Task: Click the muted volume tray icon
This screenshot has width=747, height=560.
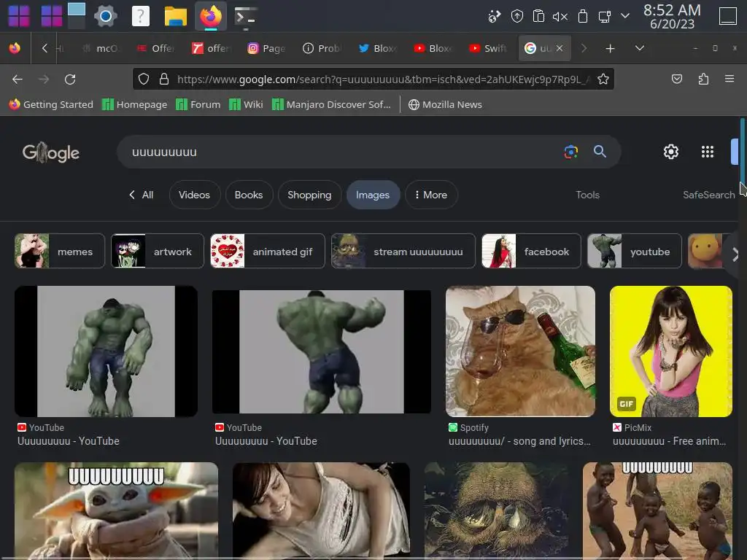Action: pyautogui.click(x=560, y=17)
